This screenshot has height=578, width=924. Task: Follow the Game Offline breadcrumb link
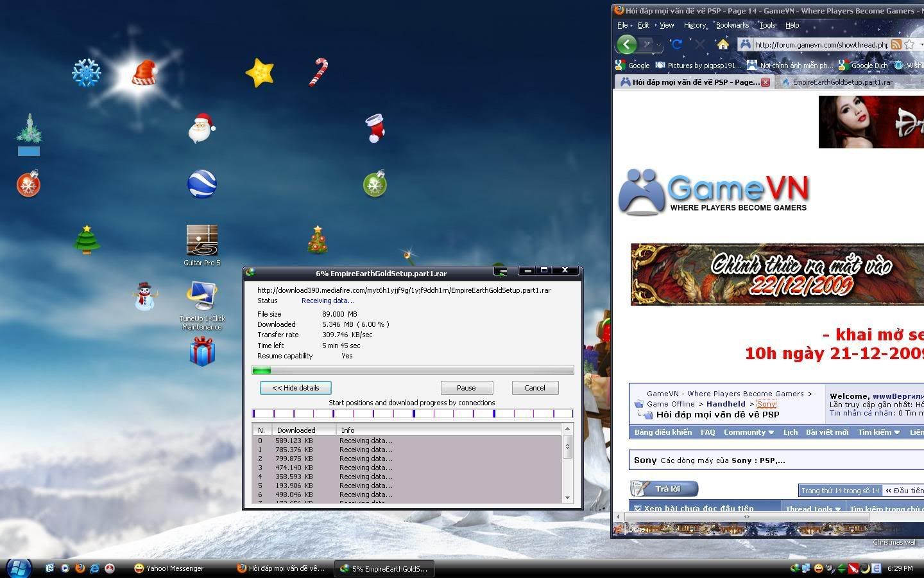coord(671,404)
